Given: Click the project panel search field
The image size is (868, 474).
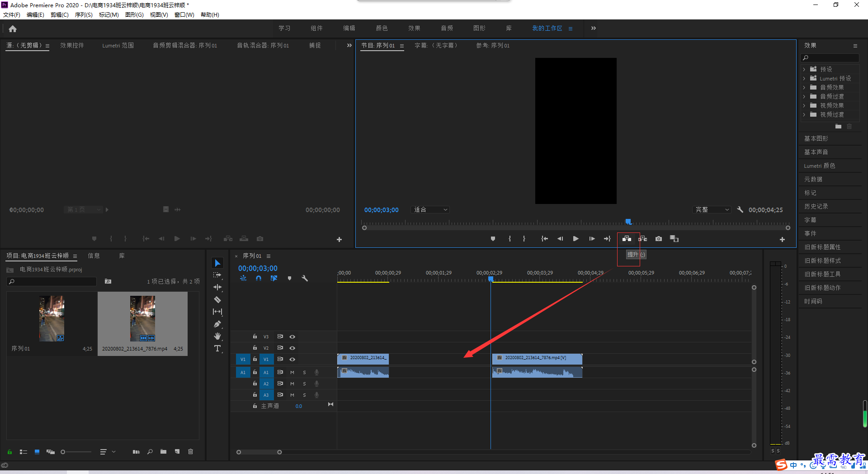Looking at the screenshot, I should (x=52, y=281).
